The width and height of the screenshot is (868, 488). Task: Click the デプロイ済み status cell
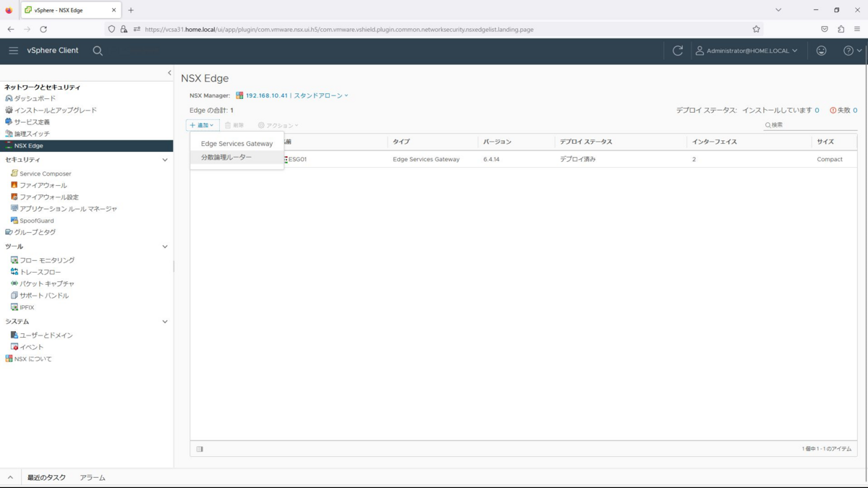[578, 159]
